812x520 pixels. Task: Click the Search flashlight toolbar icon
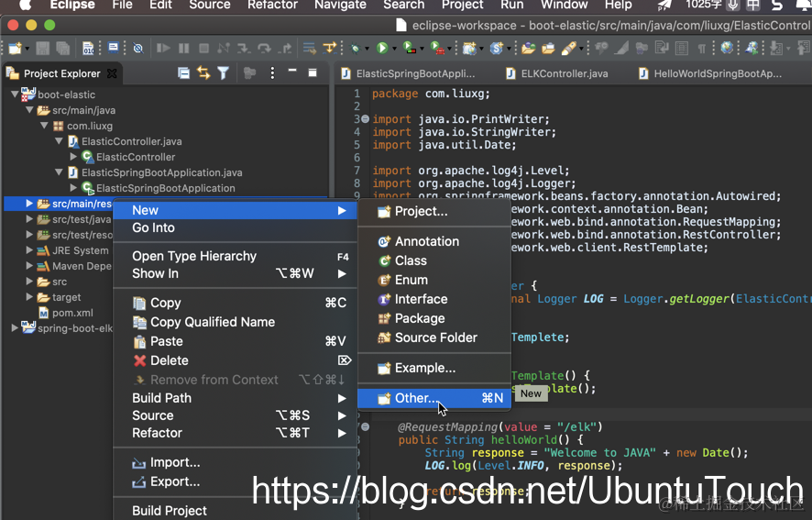pos(568,49)
